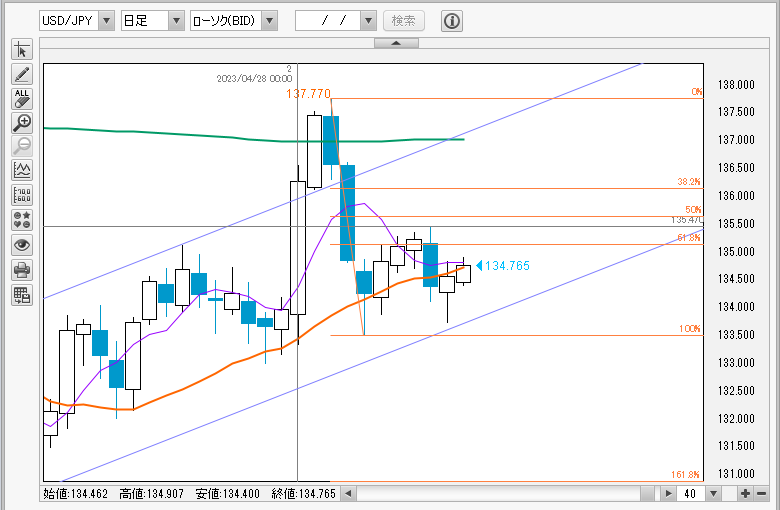Image resolution: width=780 pixels, height=510 pixels.
Task: Select the crosshair cursor tool
Action: [x=22, y=50]
